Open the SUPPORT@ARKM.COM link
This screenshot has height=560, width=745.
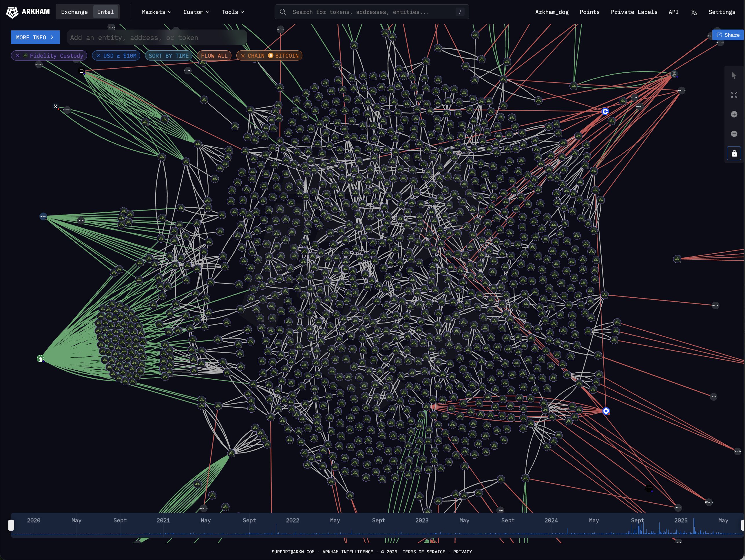[x=293, y=552]
